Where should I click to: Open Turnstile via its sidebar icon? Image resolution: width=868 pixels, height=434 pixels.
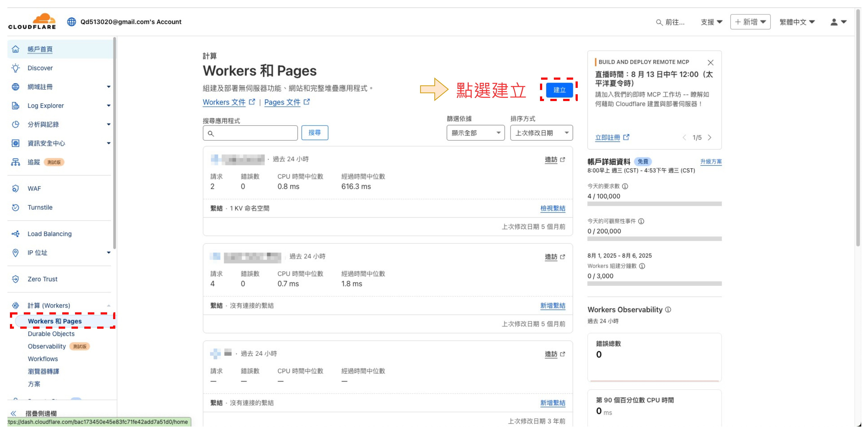pos(15,208)
